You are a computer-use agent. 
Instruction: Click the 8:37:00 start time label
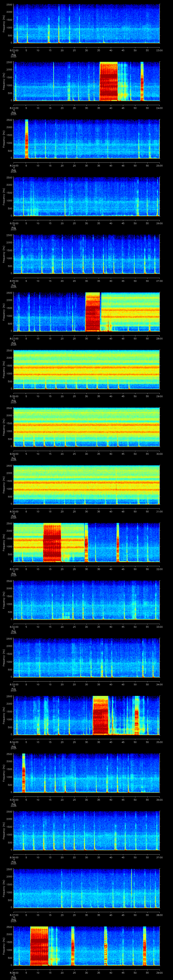[14, 915]
